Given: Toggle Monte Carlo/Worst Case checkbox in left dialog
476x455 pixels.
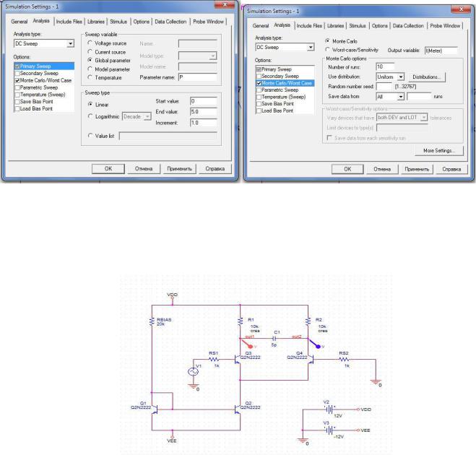Looking at the screenshot, I should pyautogui.click(x=17, y=80).
